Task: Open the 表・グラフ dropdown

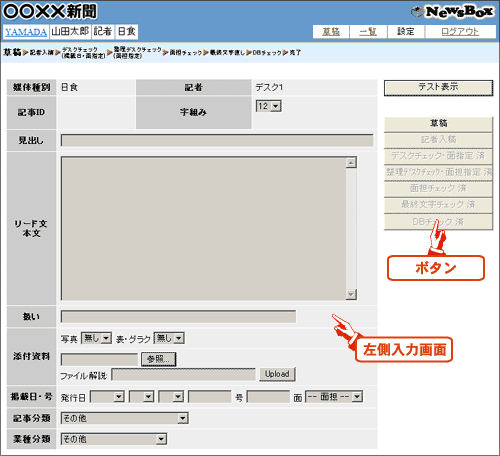Action: [169, 338]
